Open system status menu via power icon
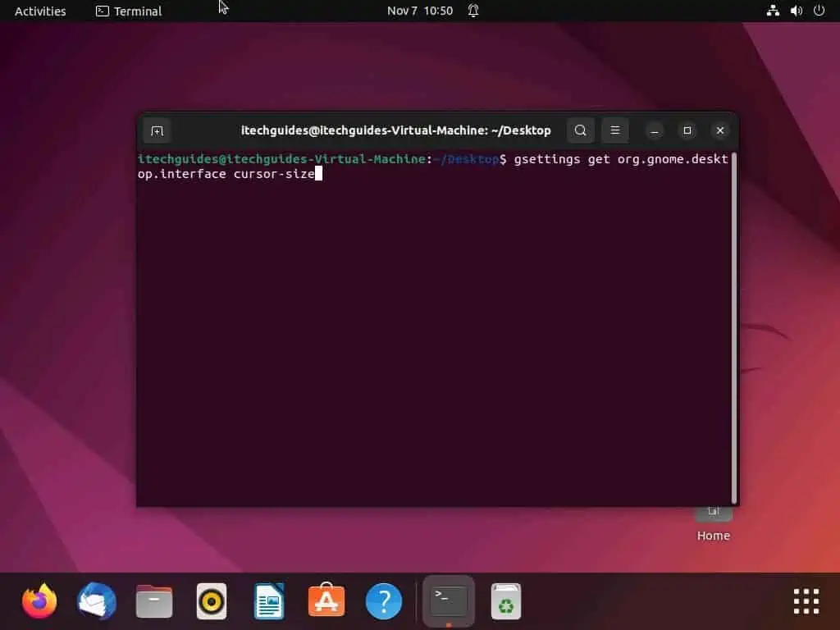 [x=818, y=11]
